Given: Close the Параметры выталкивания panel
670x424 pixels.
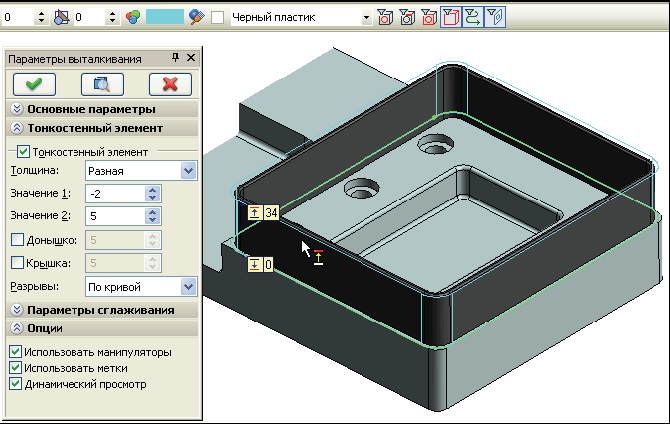Looking at the screenshot, I should tap(191, 58).
